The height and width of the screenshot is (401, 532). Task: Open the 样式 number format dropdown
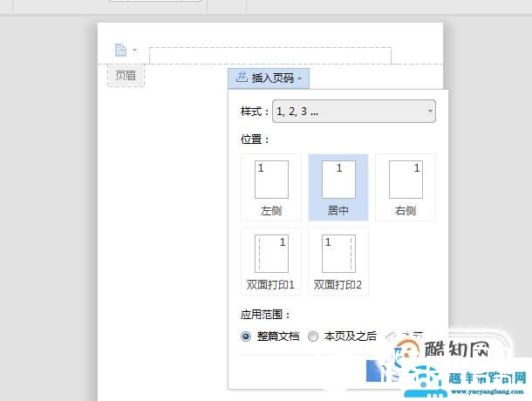(x=354, y=112)
